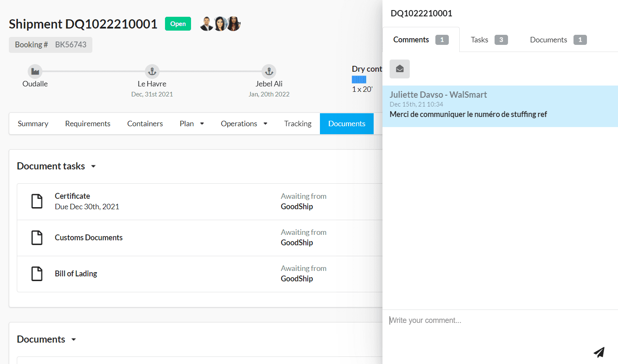The image size is (618, 364).
Task: Collapse the Documents section arrow
Action: (x=74, y=340)
